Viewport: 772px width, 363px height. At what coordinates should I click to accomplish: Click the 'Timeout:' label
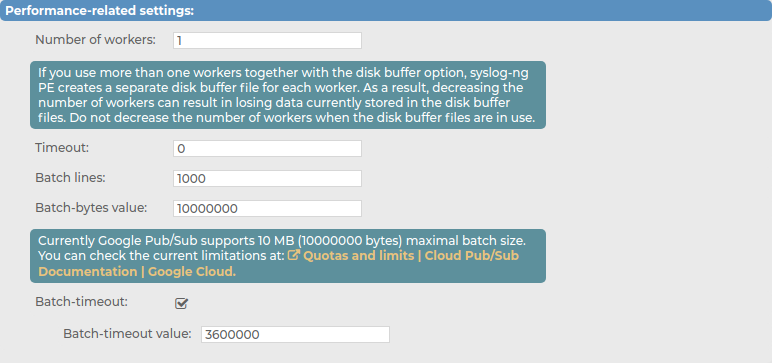point(62,147)
